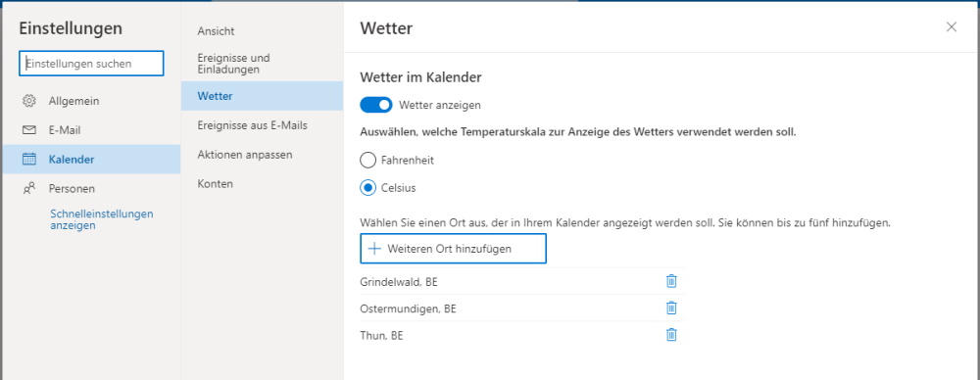
Task: Open Ereignisse und Einladungen section
Action: point(234,64)
